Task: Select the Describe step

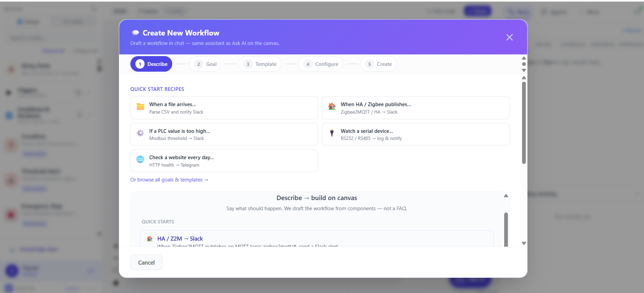Action: [151, 64]
